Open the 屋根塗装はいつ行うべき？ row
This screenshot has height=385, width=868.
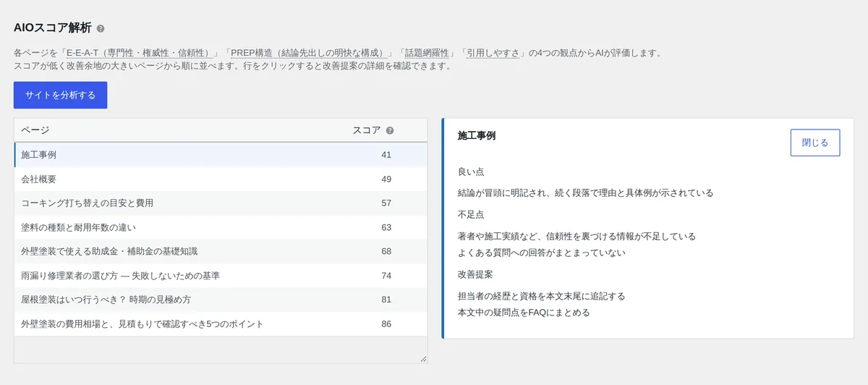(x=221, y=300)
